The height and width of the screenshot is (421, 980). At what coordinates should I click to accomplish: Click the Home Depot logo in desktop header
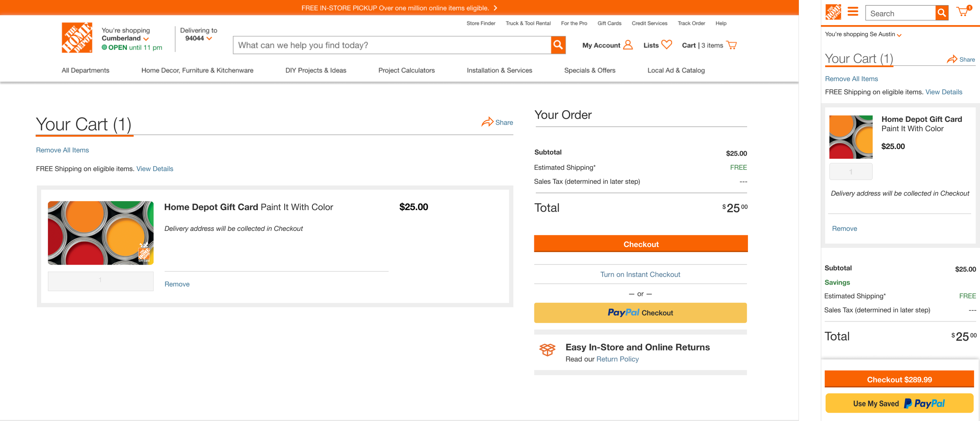[77, 38]
